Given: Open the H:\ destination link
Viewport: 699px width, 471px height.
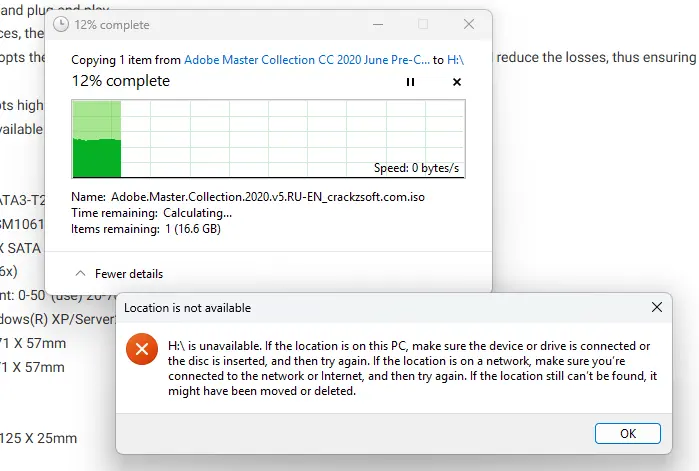Looking at the screenshot, I should click(x=455, y=60).
